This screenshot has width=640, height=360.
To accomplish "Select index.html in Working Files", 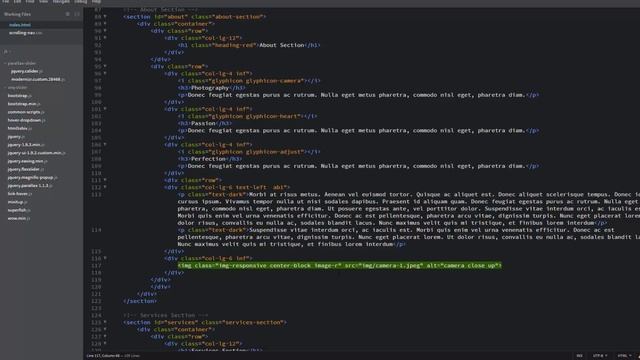I will tap(20, 25).
